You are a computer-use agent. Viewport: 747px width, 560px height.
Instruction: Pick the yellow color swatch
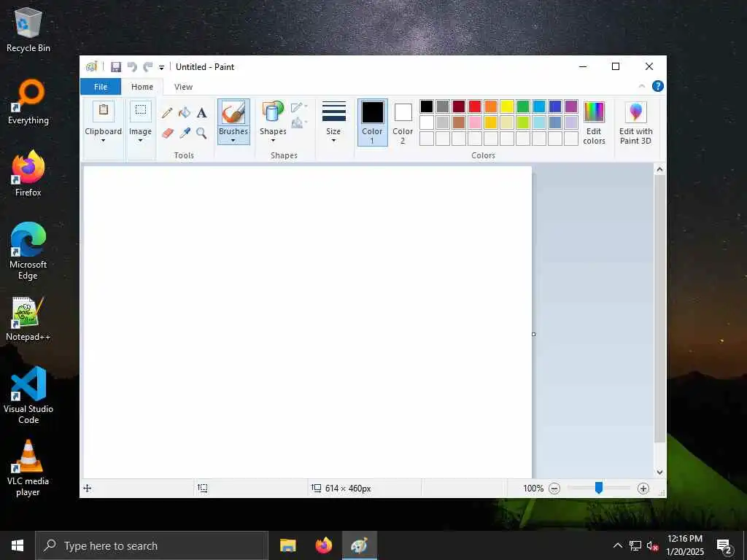(507, 106)
